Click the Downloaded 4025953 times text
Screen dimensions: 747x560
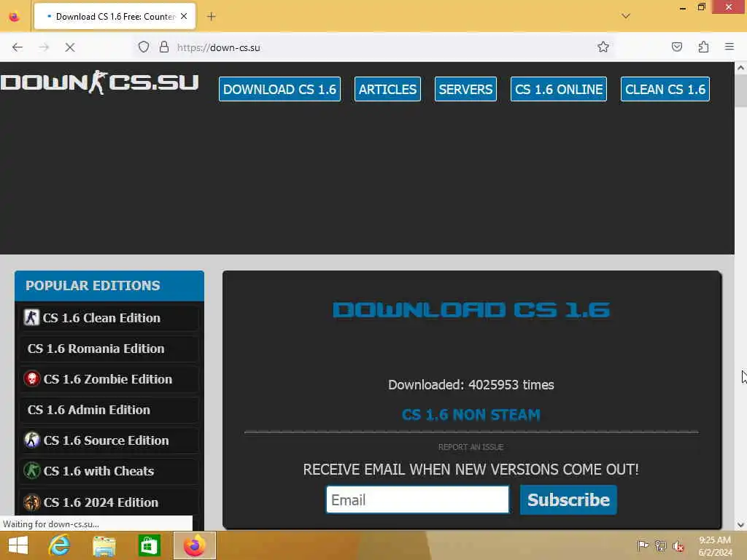tap(471, 385)
